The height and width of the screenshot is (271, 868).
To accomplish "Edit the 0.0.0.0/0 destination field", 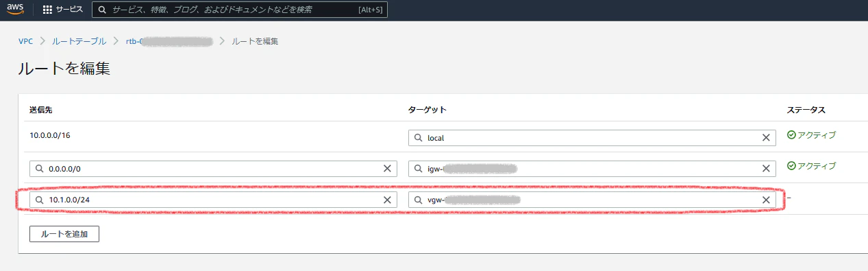I will [213, 169].
